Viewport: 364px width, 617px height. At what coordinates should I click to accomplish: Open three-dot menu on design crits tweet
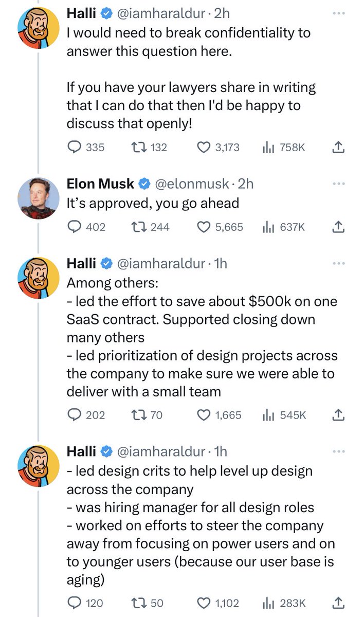(x=339, y=451)
